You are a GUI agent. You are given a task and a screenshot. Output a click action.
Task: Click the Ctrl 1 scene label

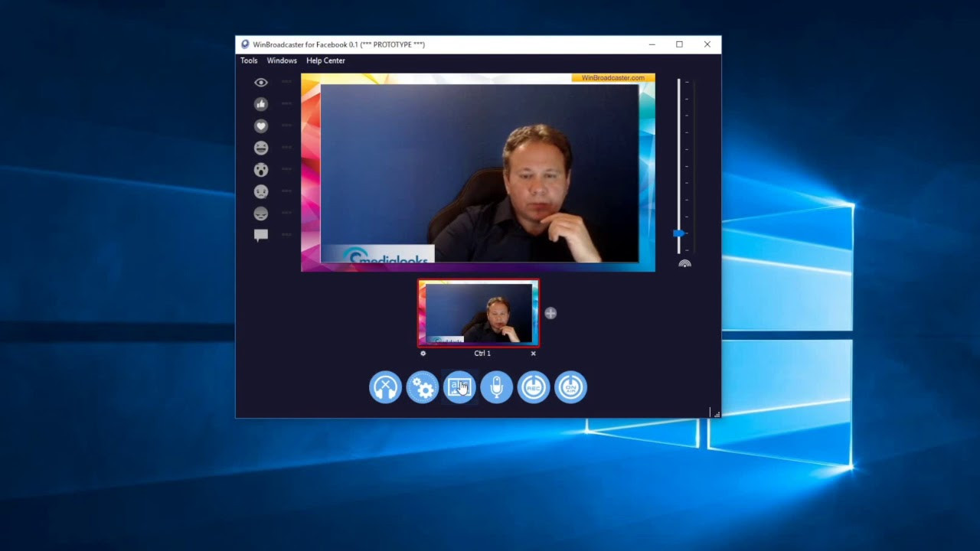point(482,354)
